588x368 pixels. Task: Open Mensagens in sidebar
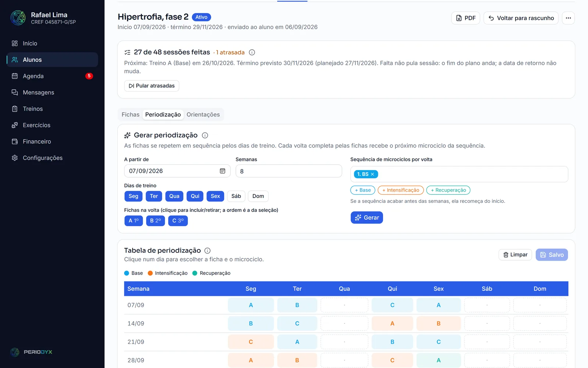pos(52,92)
